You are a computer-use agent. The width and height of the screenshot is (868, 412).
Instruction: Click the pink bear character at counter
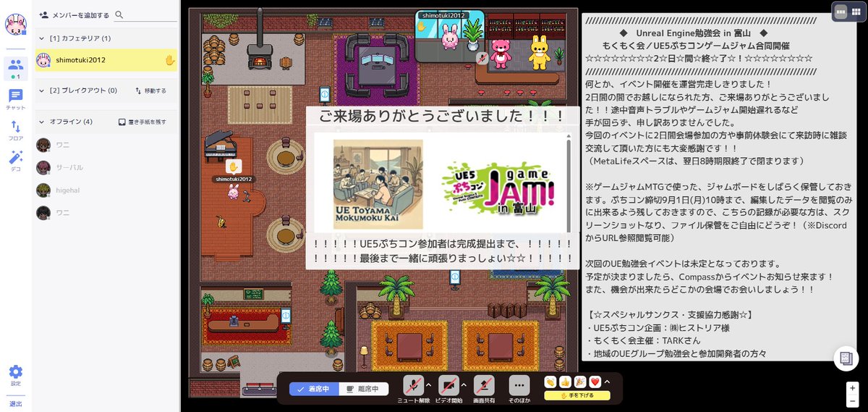(500, 54)
